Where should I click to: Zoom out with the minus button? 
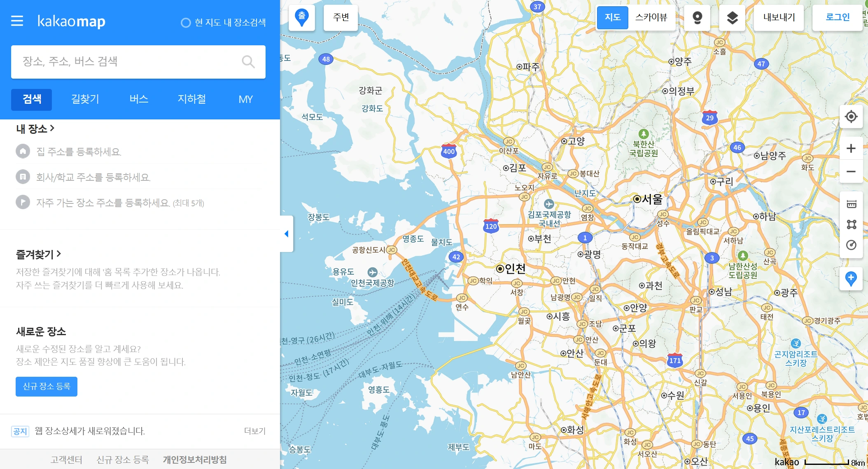point(851,172)
